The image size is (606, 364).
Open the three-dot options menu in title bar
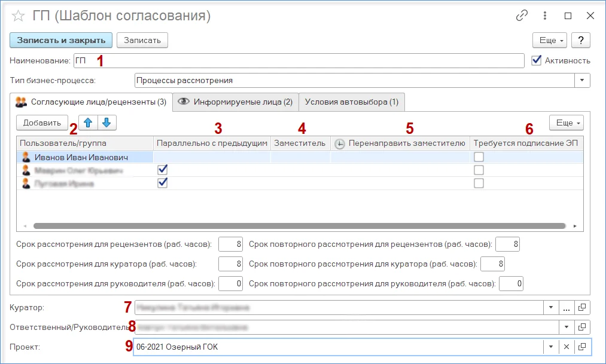tap(545, 16)
